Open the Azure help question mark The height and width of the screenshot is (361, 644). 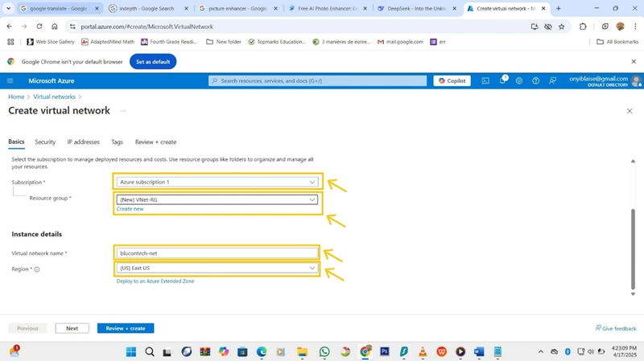[535, 81]
